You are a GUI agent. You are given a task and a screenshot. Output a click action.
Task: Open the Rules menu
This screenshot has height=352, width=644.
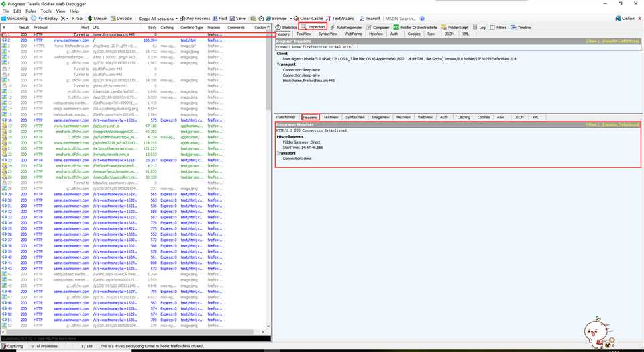(x=31, y=11)
